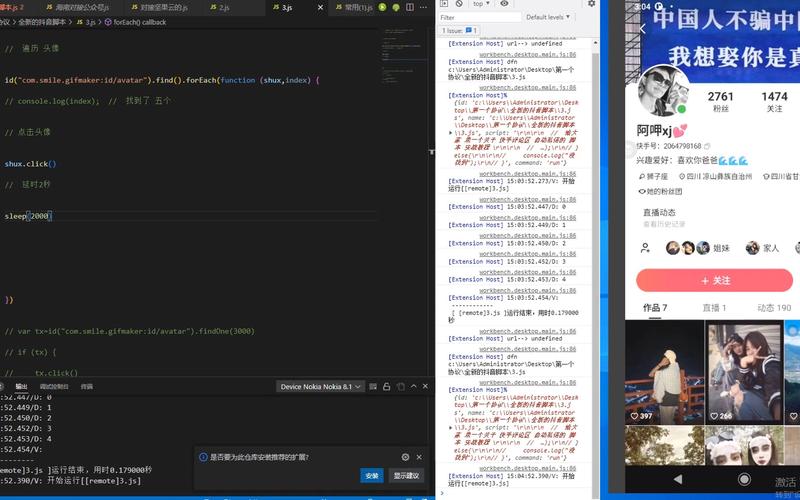Click 全新的抖音脚本 breadcrumb folder
This screenshot has height=500, width=800.
click(x=42, y=22)
